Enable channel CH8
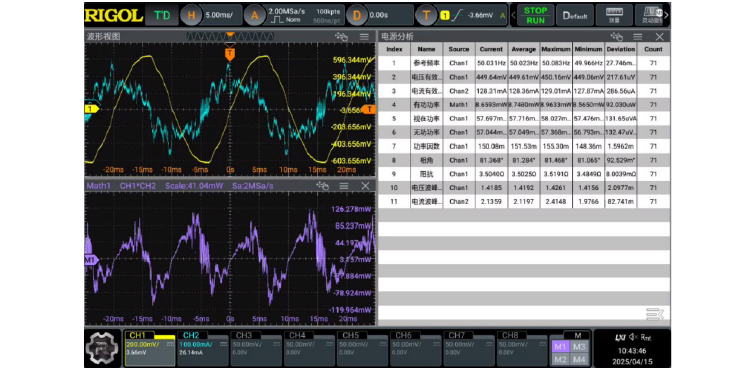Screen dimensions: 755x370 click(522, 348)
